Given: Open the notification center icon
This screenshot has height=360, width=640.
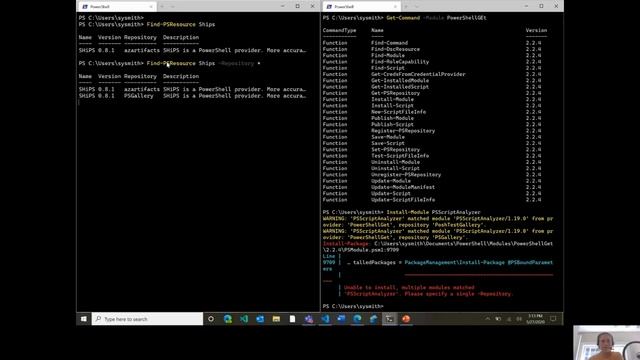Looking at the screenshot, I should (553, 319).
